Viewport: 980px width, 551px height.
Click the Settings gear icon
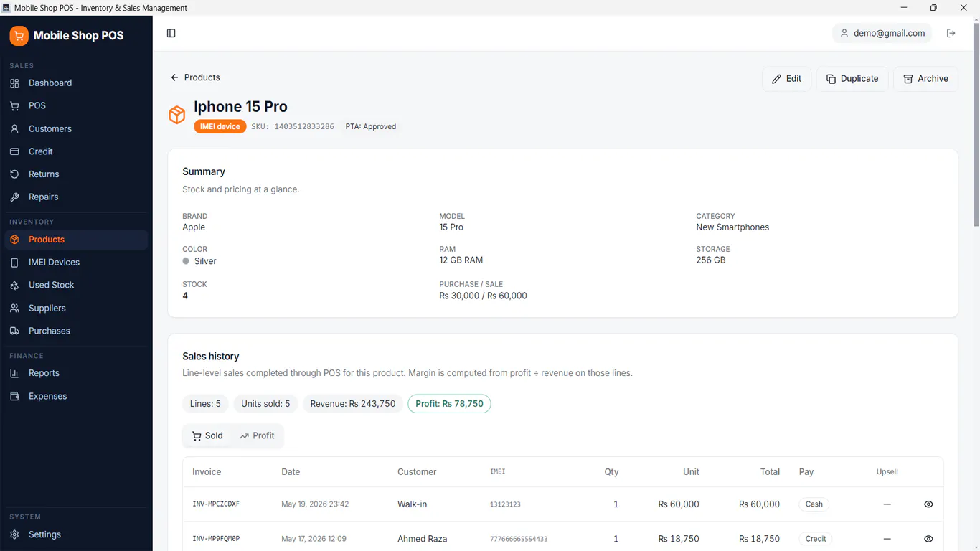point(14,534)
